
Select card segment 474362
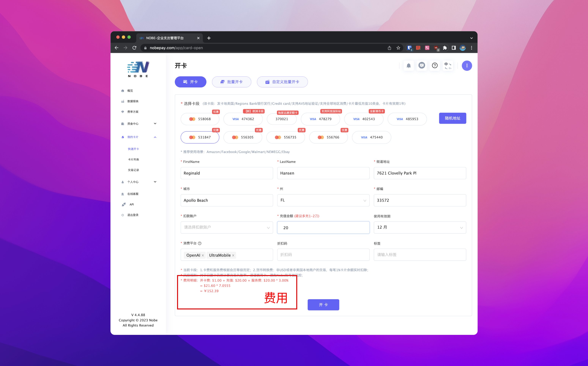point(243,119)
